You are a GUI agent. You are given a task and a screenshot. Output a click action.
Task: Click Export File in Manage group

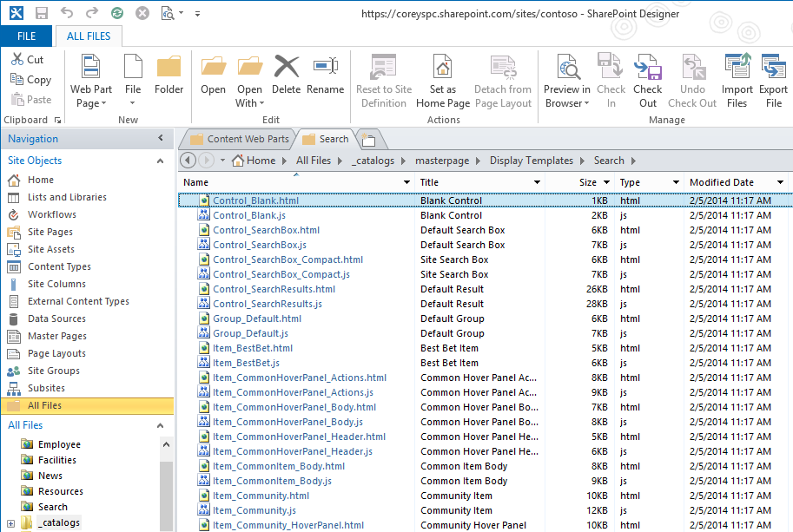pyautogui.click(x=773, y=81)
